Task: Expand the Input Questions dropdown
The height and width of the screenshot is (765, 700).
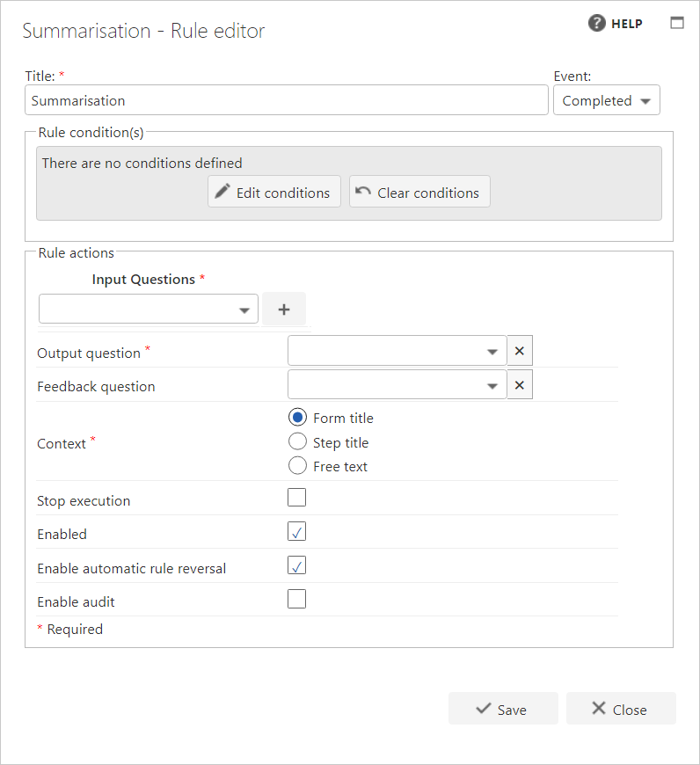Action: [x=149, y=309]
